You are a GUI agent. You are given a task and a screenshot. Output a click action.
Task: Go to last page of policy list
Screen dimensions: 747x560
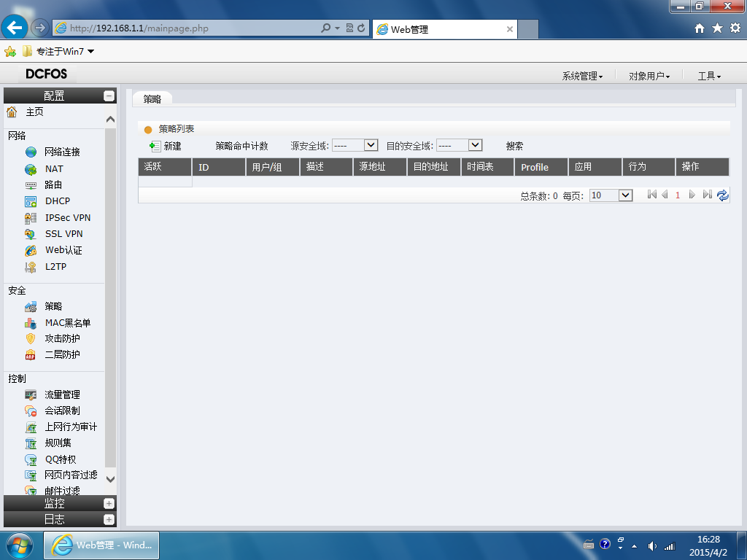coord(708,194)
